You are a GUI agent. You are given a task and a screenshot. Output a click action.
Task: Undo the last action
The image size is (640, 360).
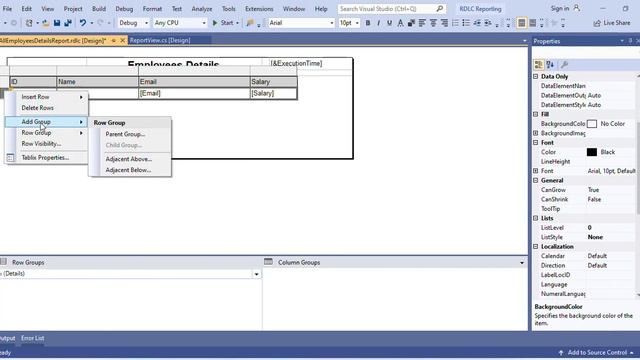click(x=83, y=23)
